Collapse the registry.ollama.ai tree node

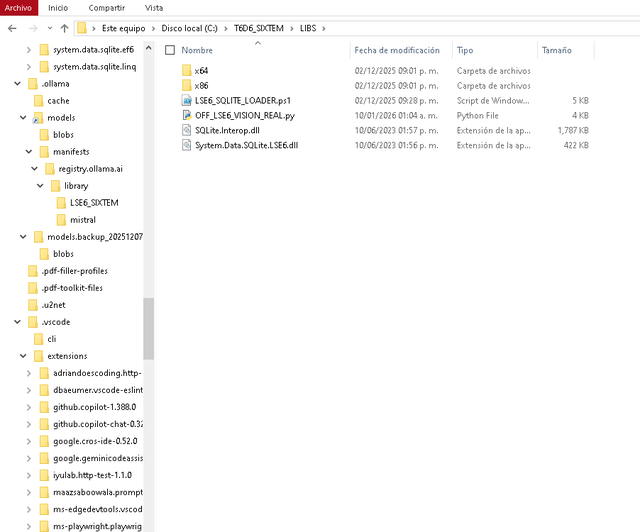pyautogui.click(x=35, y=169)
